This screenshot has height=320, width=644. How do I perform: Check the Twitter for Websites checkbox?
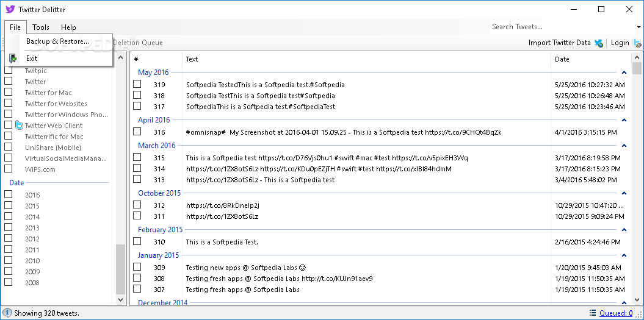click(x=8, y=103)
